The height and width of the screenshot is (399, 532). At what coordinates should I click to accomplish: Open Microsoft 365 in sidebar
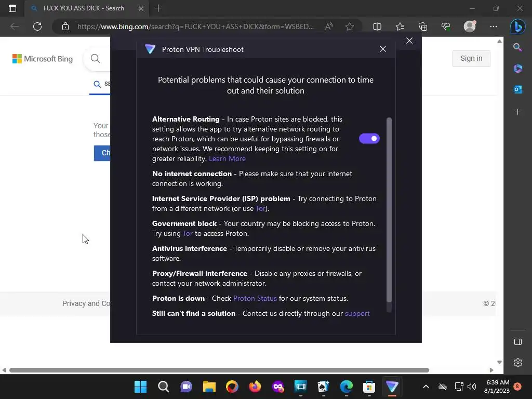pos(518,69)
